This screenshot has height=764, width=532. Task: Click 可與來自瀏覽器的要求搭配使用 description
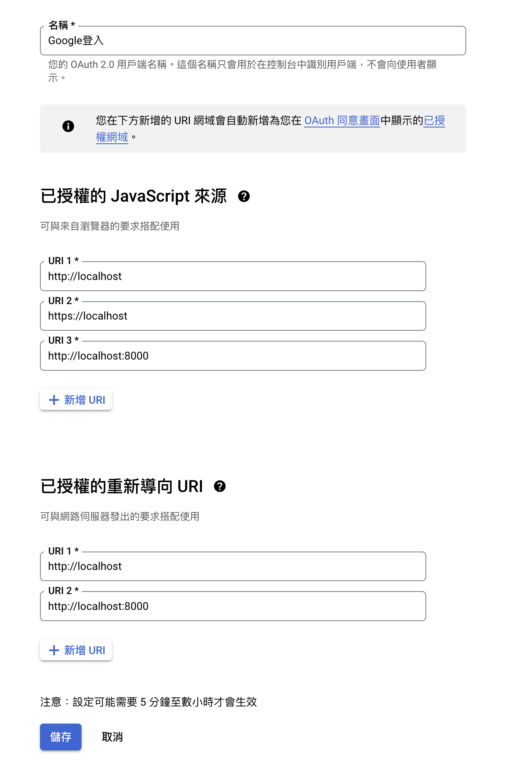pyautogui.click(x=110, y=226)
